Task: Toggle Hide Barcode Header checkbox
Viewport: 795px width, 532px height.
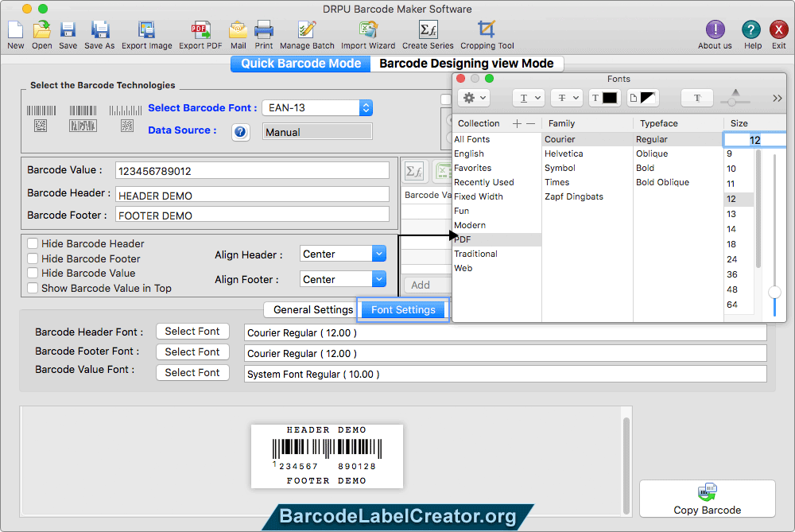Action: tap(33, 243)
